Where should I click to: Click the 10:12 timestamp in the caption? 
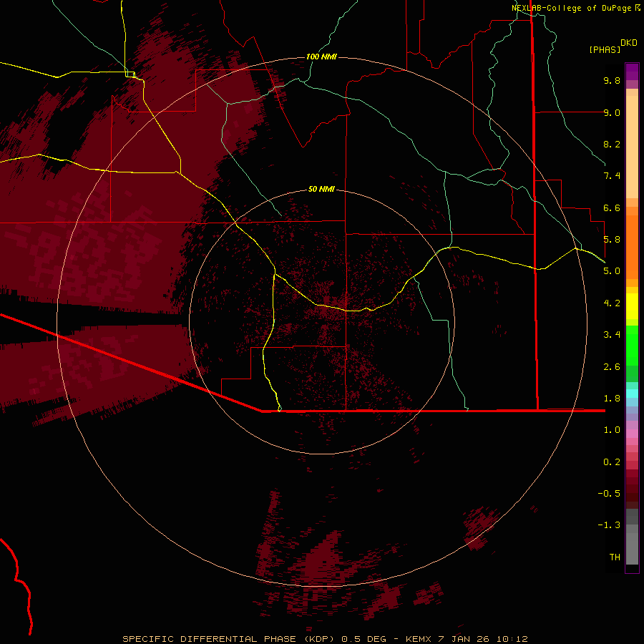tap(512, 639)
